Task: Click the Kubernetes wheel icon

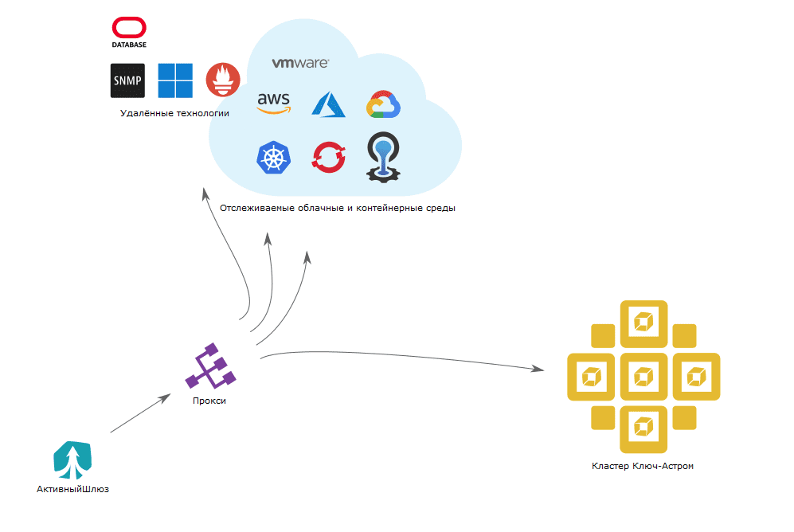Action: coord(274,157)
